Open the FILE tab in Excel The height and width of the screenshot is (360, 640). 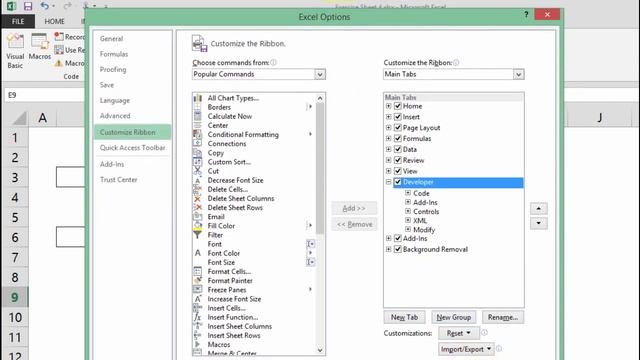[18, 21]
